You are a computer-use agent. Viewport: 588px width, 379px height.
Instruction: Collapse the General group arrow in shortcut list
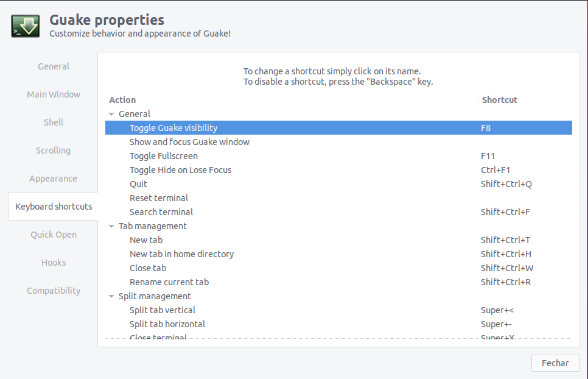coord(111,114)
